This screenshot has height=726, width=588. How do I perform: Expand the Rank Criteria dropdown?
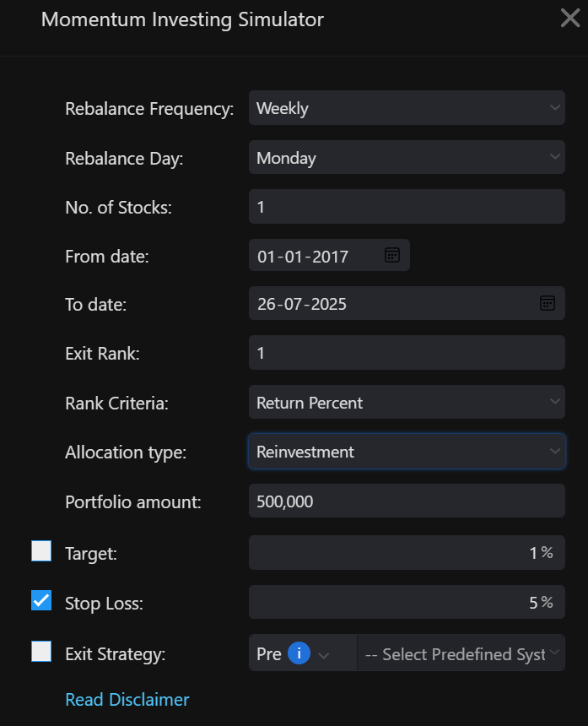point(407,402)
